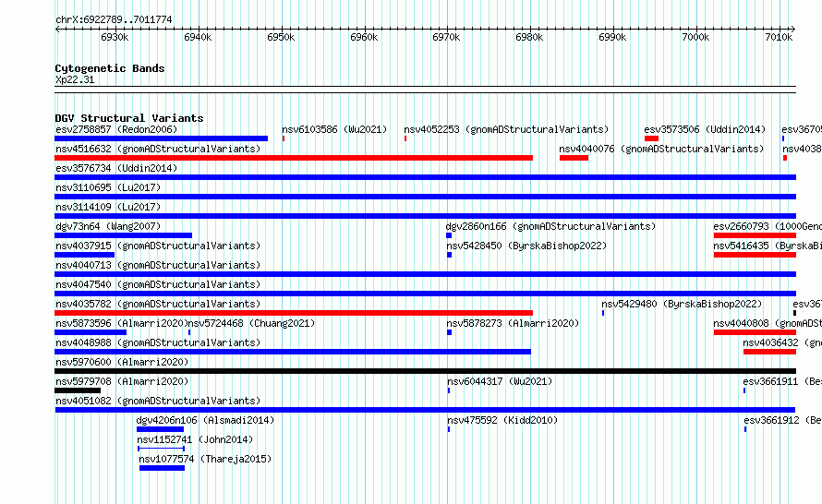Select the red bar under nsv4040076
The image size is (822, 504).
coord(574,158)
